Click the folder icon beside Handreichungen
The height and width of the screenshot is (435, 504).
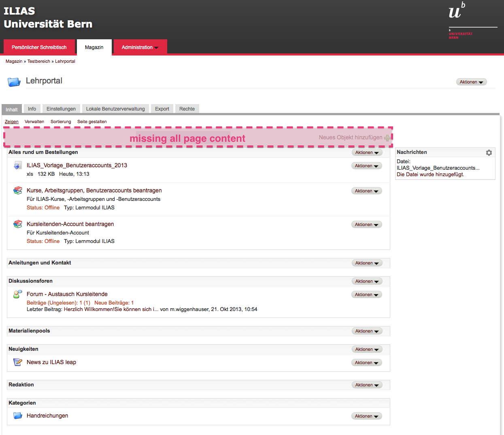[x=17, y=416]
